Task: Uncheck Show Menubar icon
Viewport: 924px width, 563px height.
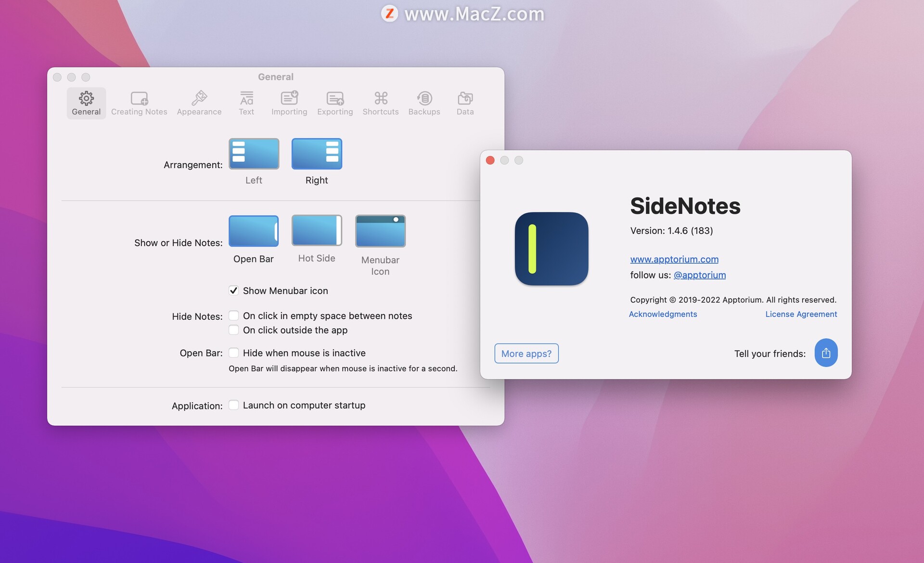Action: tap(233, 290)
